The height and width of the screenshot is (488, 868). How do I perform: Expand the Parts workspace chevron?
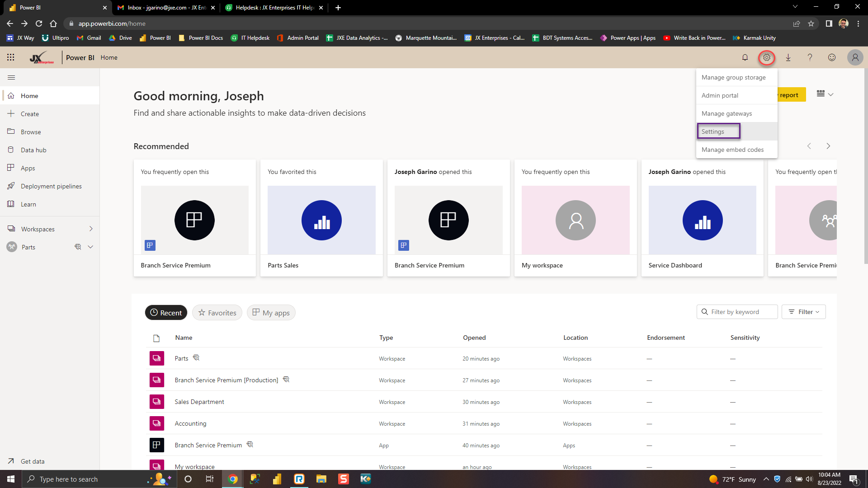pos(90,247)
